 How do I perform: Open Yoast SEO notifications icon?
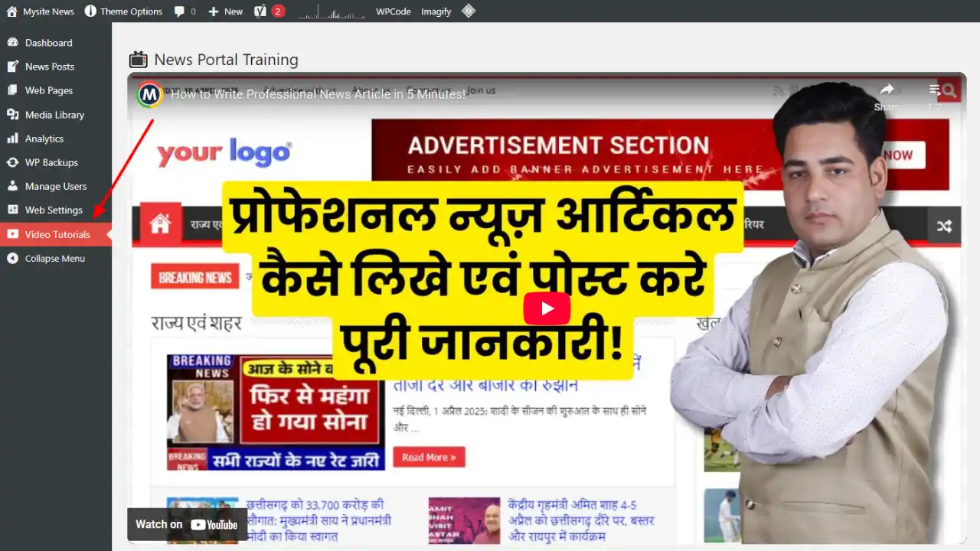tap(269, 11)
